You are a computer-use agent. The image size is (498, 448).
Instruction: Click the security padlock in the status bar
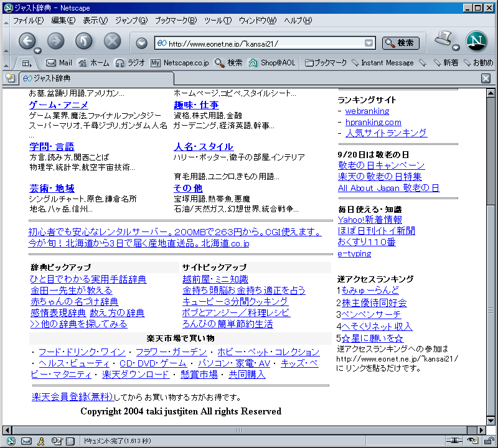489,441
